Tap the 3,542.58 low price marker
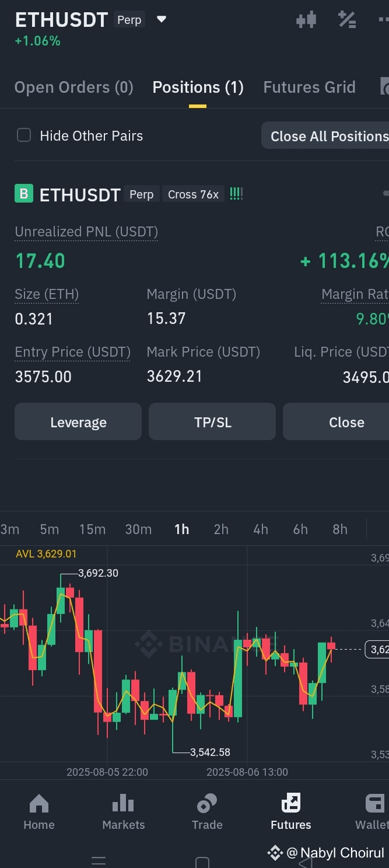Screen dimensions: 389x868 (x=210, y=752)
